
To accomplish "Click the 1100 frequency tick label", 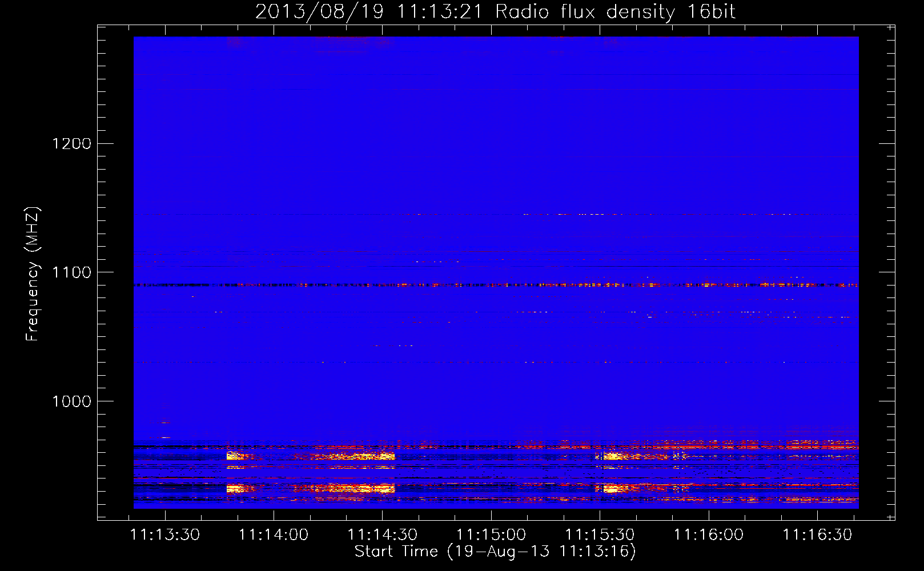I will (x=71, y=272).
